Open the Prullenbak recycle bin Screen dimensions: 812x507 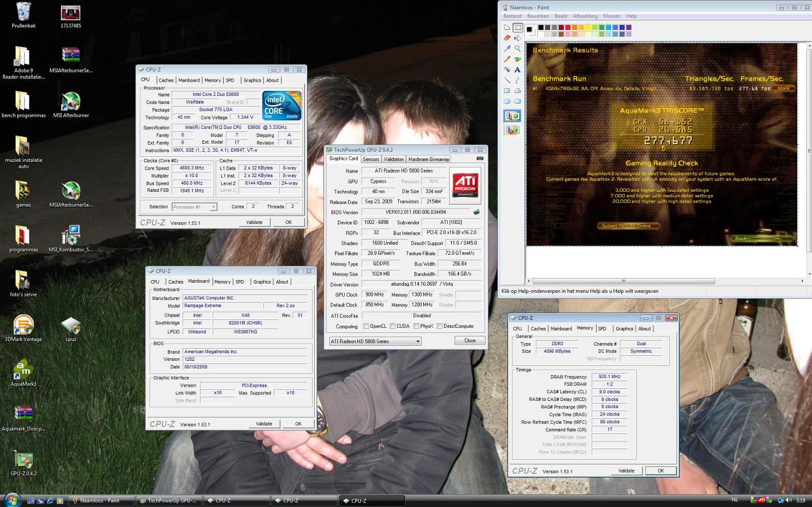(23, 15)
